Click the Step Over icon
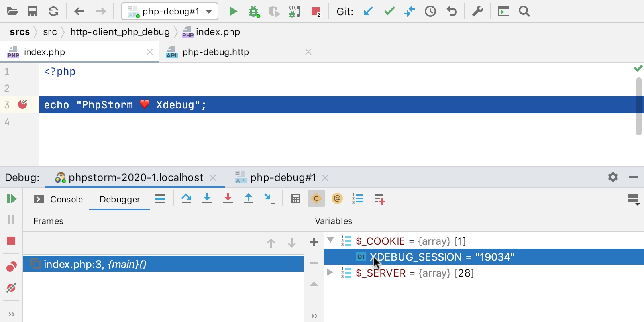Viewport: 644px width, 322px height. 186,198
